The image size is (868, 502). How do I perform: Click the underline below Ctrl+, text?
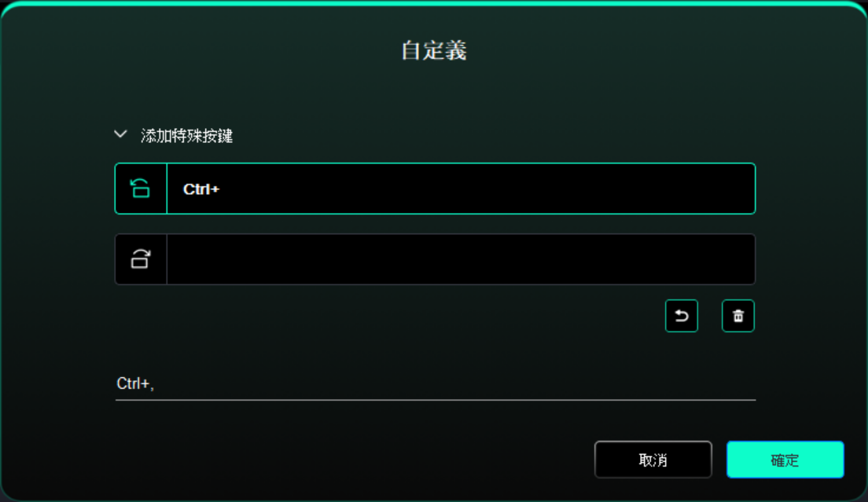pos(435,399)
